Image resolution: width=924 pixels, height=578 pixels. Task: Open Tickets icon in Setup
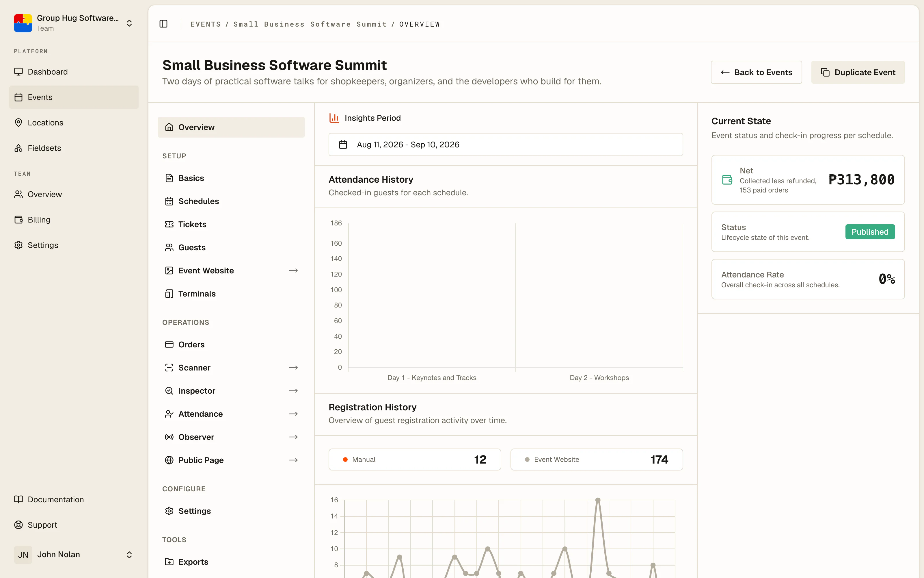[169, 224]
